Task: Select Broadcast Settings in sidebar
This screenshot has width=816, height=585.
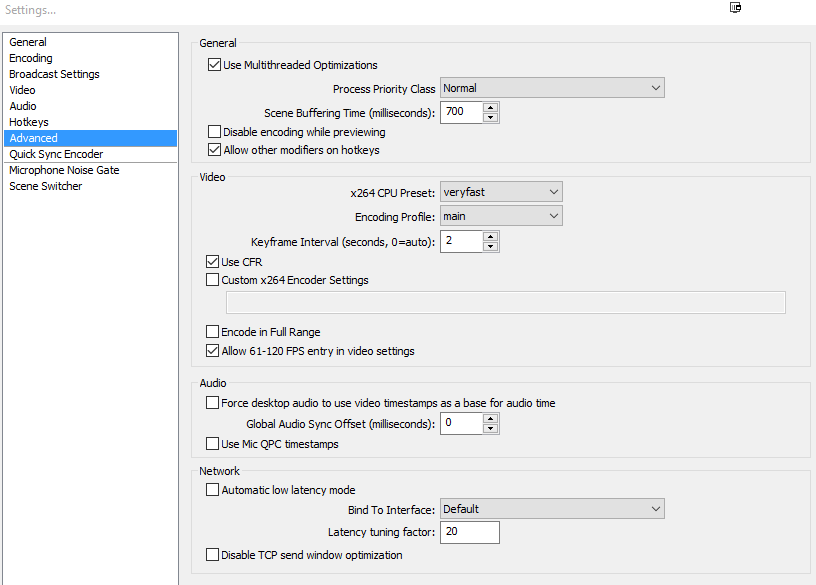Action: coord(54,74)
